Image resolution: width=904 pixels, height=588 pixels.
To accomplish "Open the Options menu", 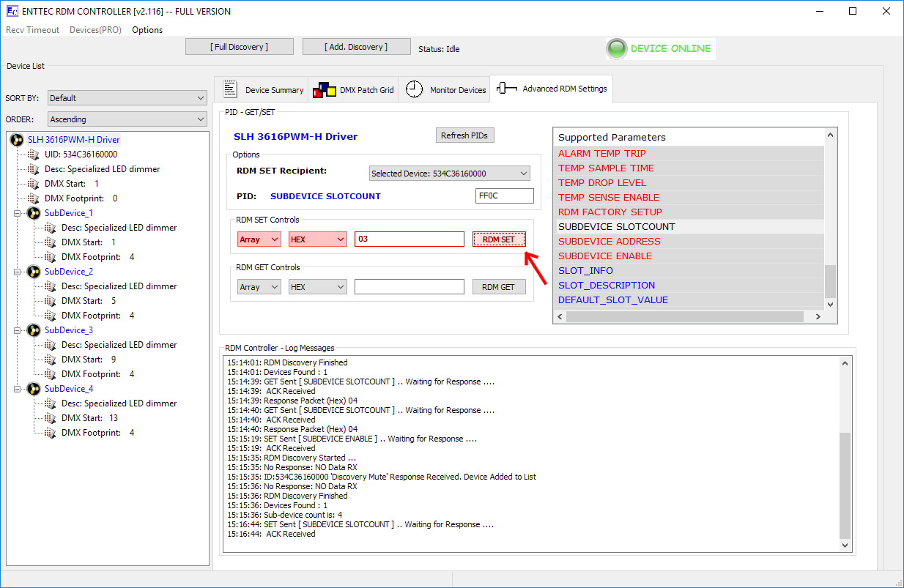I will [147, 30].
